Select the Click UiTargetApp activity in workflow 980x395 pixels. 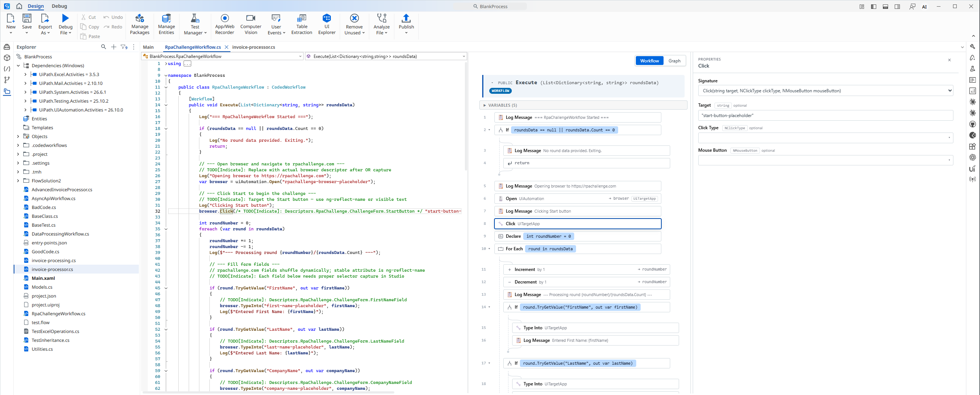coord(578,224)
